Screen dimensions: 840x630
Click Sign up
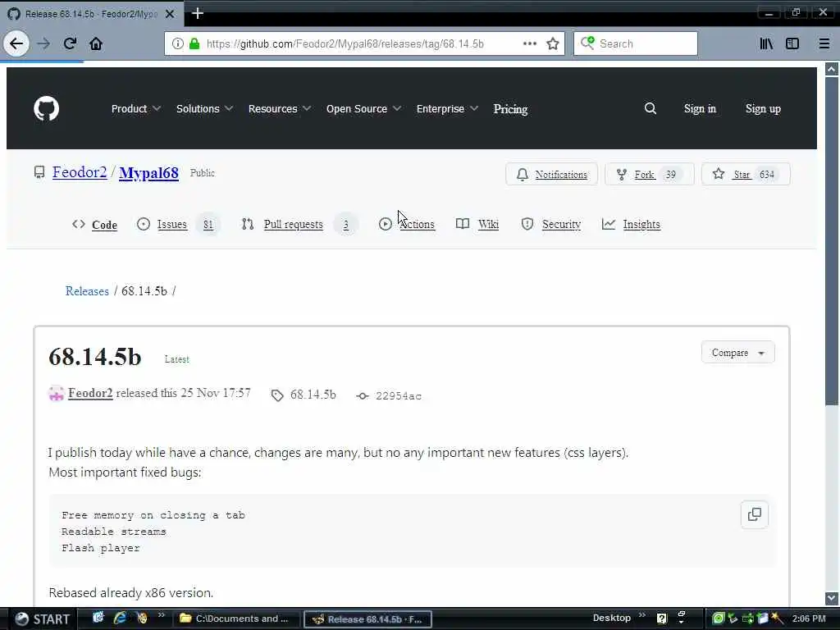[x=763, y=109]
